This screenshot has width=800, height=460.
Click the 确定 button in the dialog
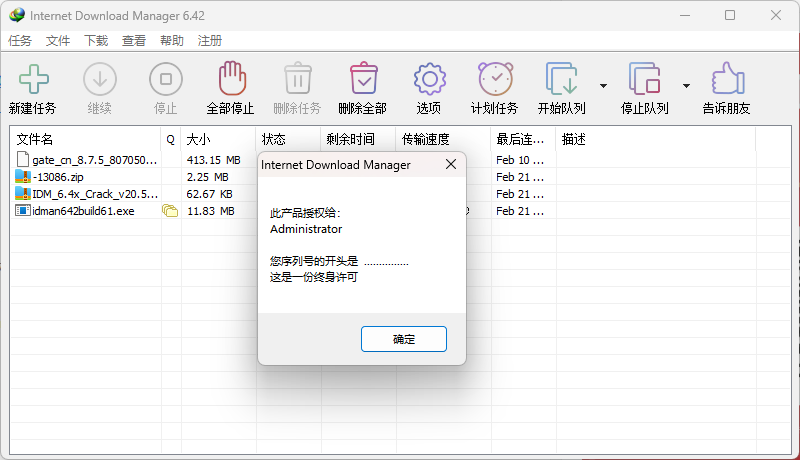[403, 339]
